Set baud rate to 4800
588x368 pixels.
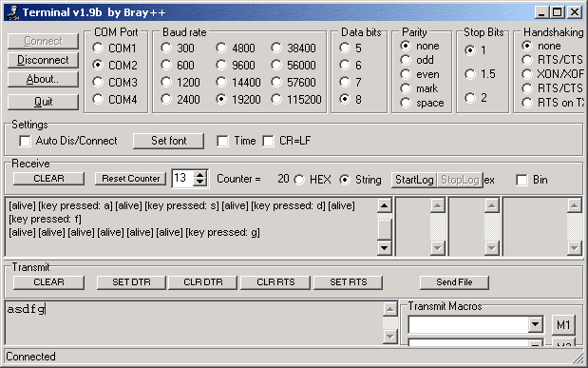click(236, 48)
